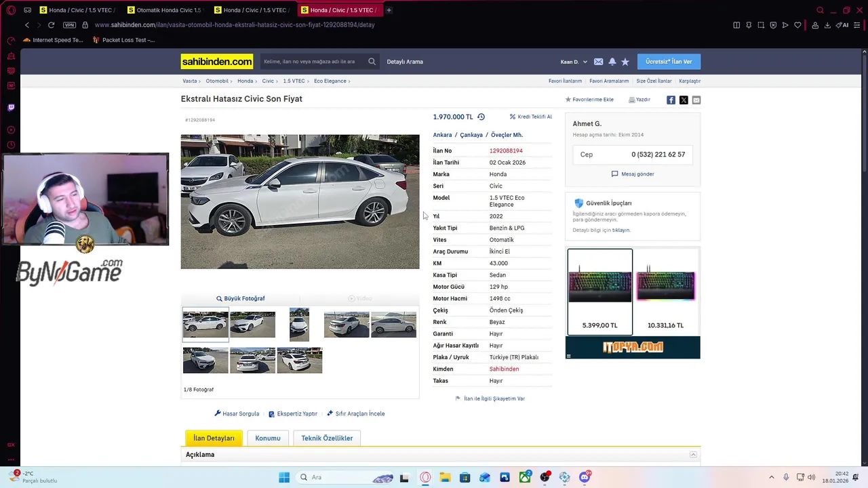Add page to bookmarks heart icon
The image size is (868, 488).
(x=797, y=25)
